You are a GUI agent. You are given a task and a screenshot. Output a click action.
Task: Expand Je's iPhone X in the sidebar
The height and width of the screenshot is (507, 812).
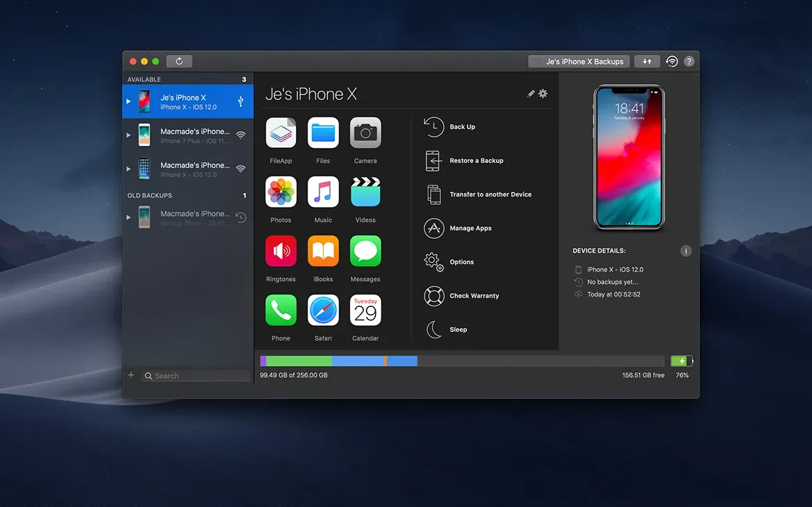(x=129, y=101)
